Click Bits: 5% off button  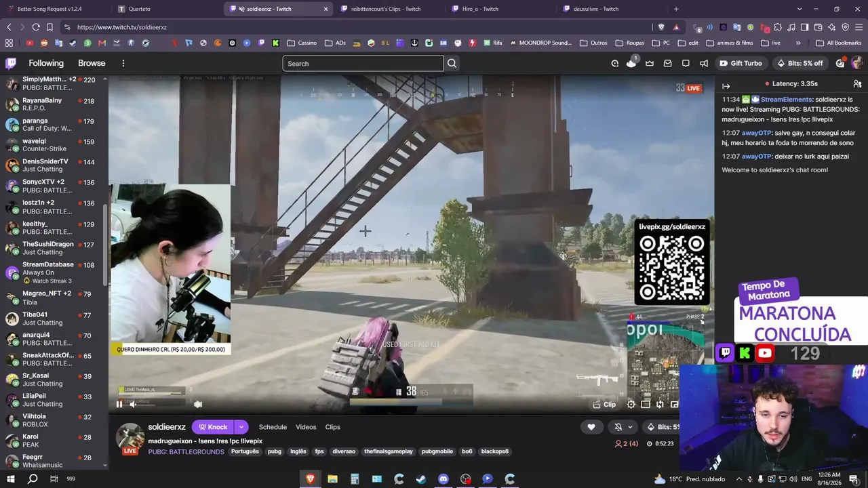800,63
